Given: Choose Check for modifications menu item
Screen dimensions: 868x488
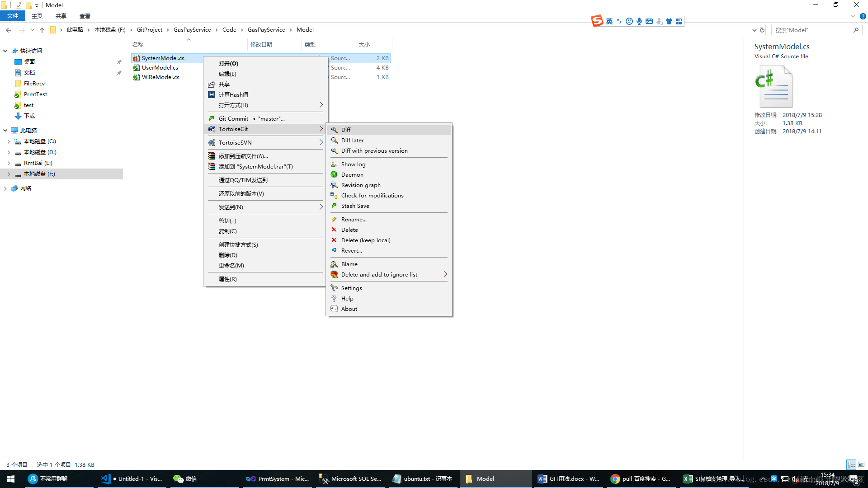Looking at the screenshot, I should click(x=372, y=196).
